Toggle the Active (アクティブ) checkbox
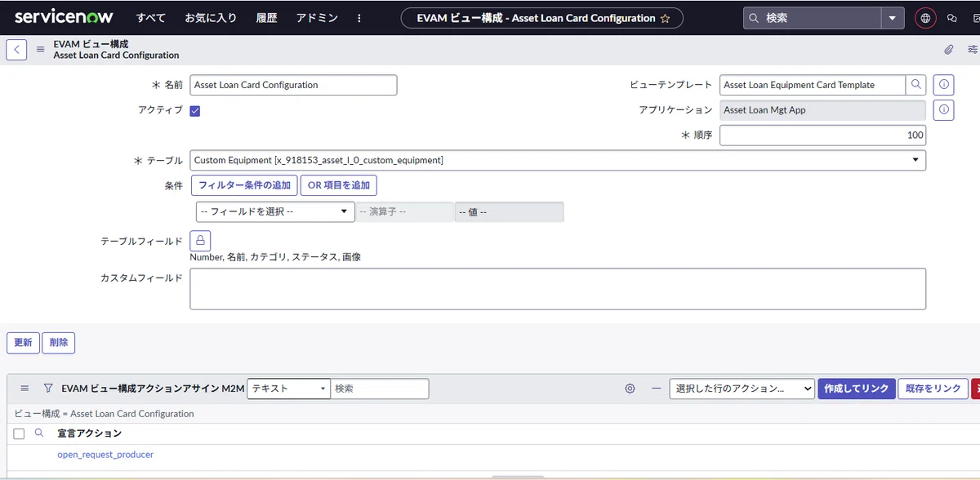 click(195, 111)
